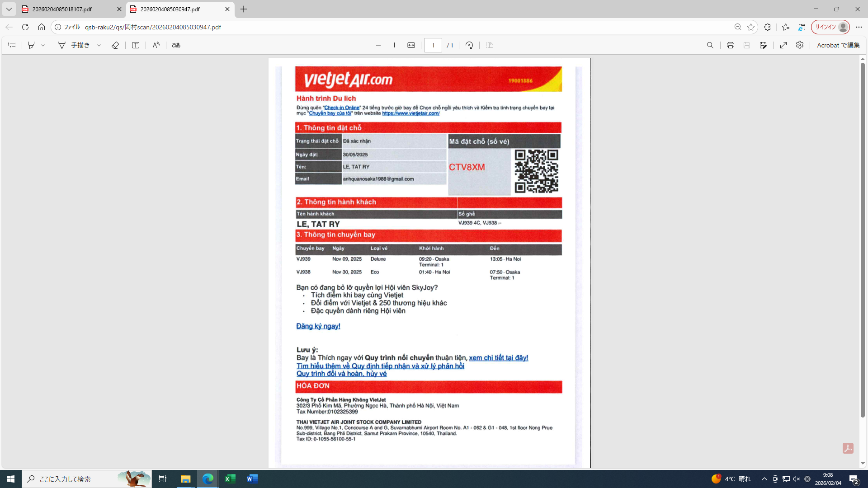
Task: Click the Acrobat で編集 button
Action: [838, 45]
